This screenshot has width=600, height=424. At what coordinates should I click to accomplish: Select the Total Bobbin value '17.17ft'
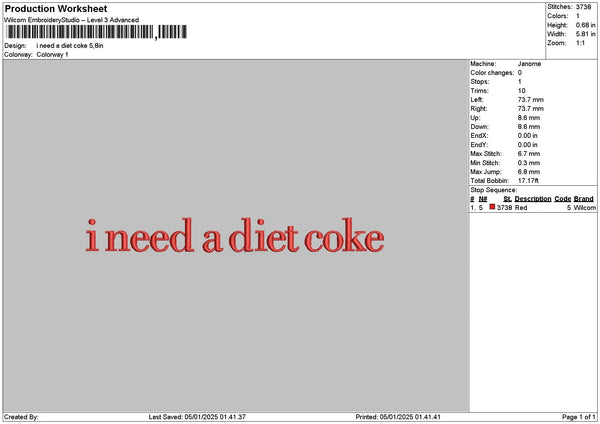(x=528, y=181)
